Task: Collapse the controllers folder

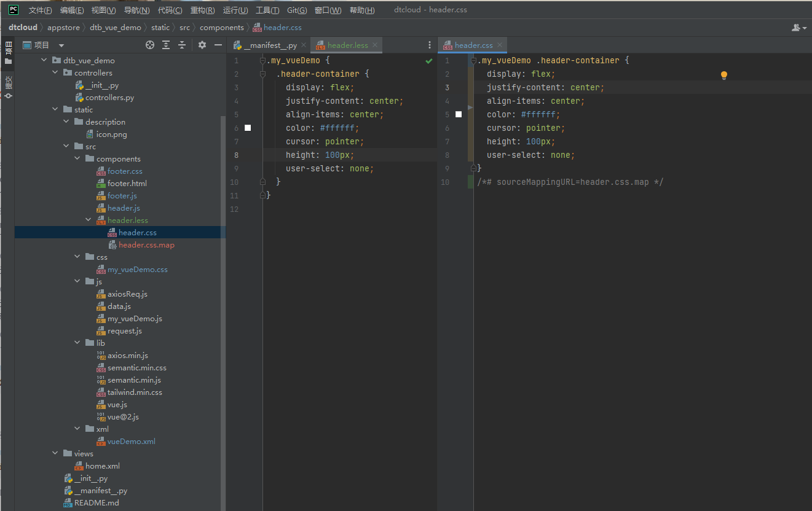Action: [x=55, y=72]
